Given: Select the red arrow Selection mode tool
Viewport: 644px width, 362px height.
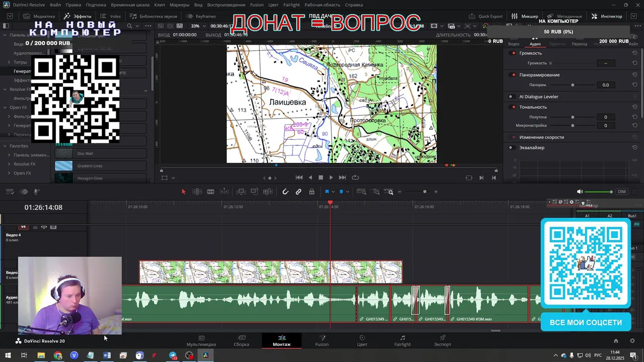Looking at the screenshot, I should pyautogui.click(x=184, y=192).
